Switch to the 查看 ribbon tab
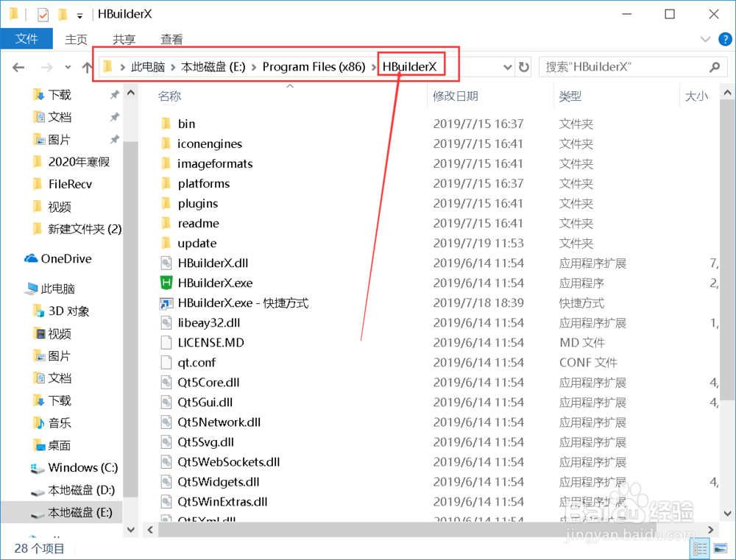The width and height of the screenshot is (736, 560). [x=171, y=39]
